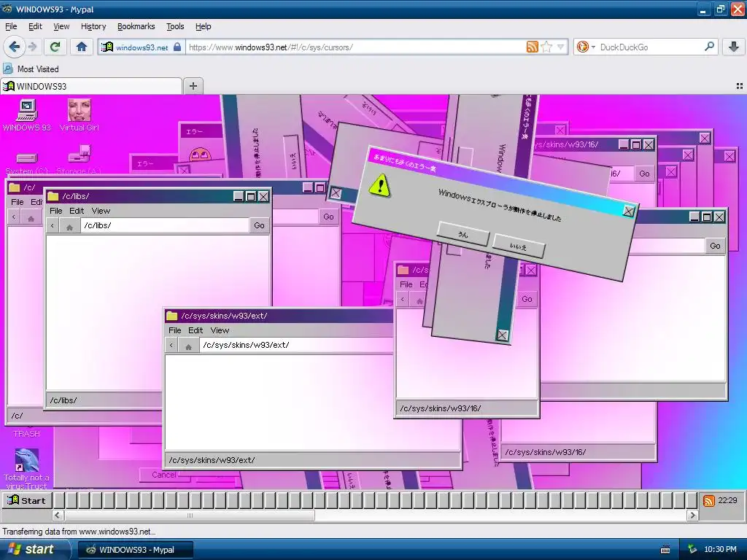Click the back arrow in the /c/ window
The height and width of the screenshot is (560, 747).
(x=14, y=217)
